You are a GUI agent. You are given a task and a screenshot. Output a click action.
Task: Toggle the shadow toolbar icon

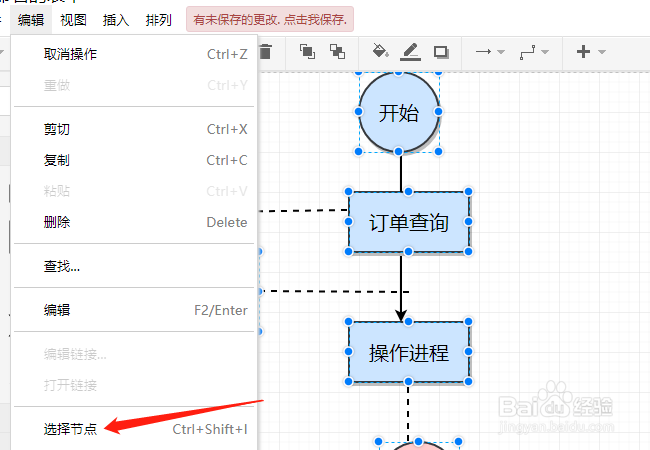point(441,52)
